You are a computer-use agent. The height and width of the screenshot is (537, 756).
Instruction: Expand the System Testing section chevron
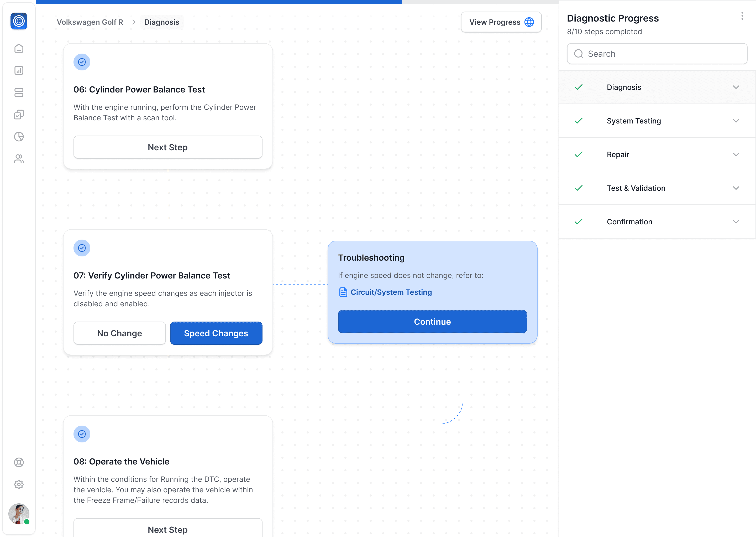(x=736, y=121)
